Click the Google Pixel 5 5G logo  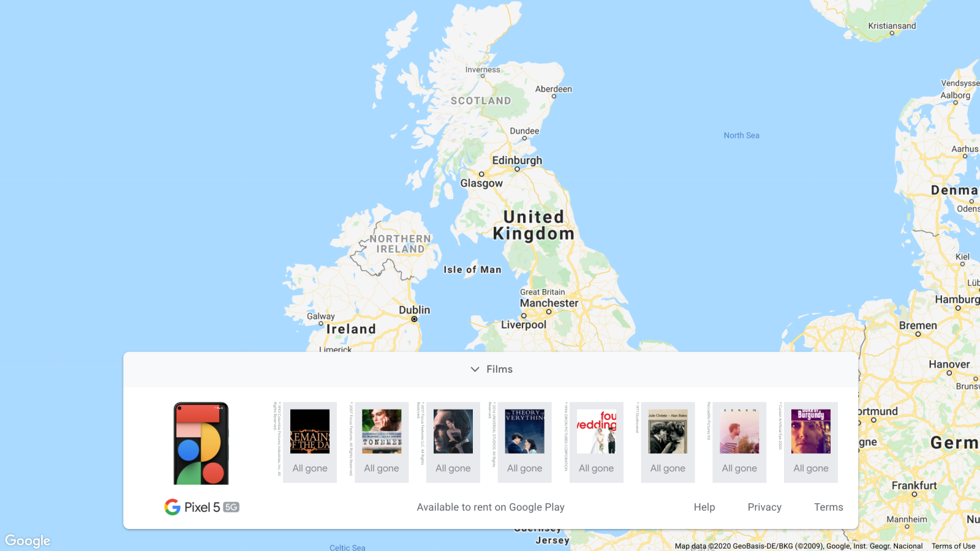pos(202,507)
